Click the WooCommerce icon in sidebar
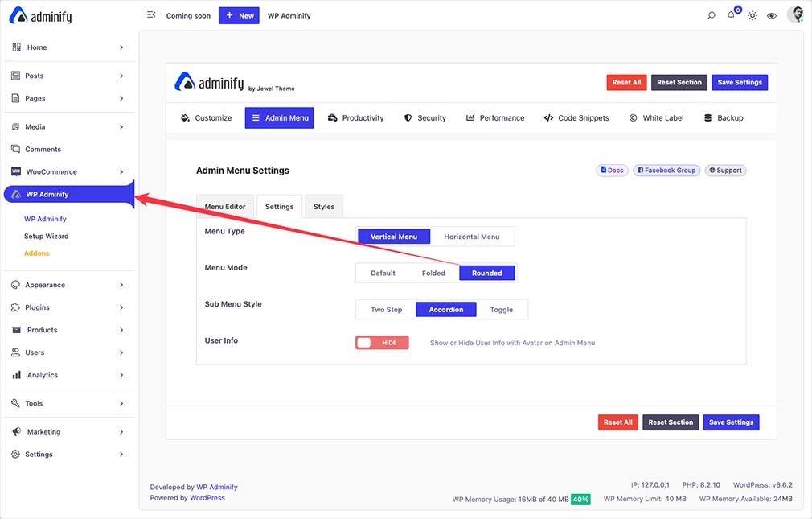This screenshot has height=519, width=812. pyautogui.click(x=16, y=171)
